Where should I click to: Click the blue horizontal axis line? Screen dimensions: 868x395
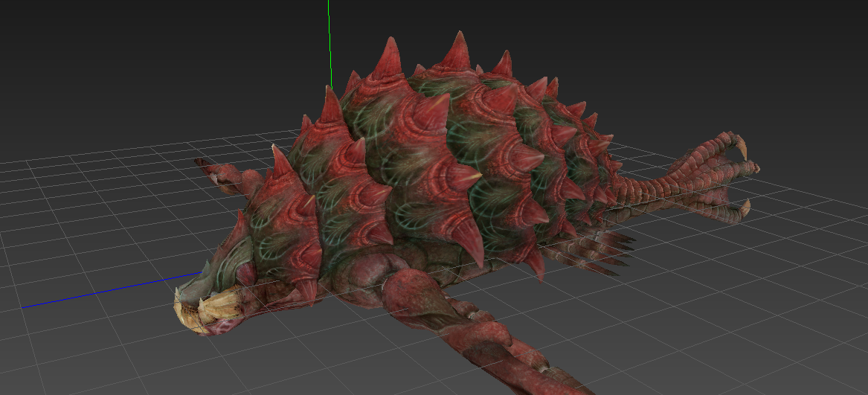click(x=111, y=289)
